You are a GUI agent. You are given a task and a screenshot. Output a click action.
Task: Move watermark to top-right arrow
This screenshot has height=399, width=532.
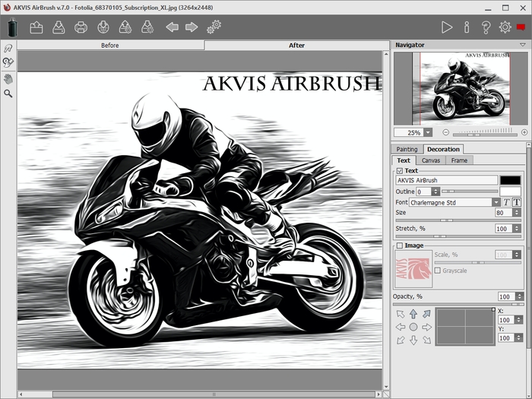[x=426, y=314]
